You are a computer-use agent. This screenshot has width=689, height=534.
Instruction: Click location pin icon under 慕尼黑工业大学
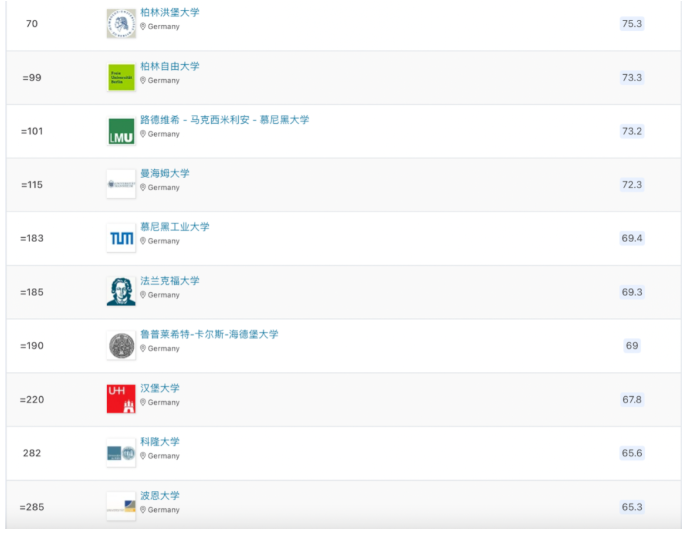click(143, 241)
